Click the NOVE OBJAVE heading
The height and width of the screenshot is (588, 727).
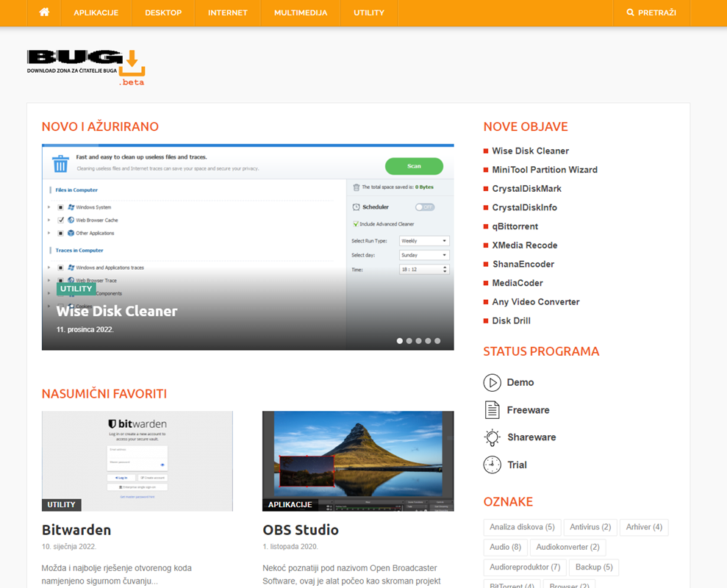[x=526, y=126]
